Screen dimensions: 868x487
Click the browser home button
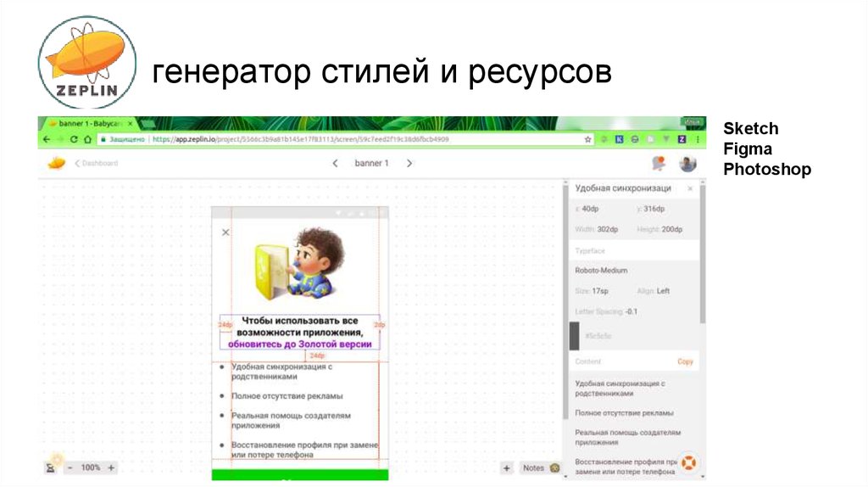(87, 140)
